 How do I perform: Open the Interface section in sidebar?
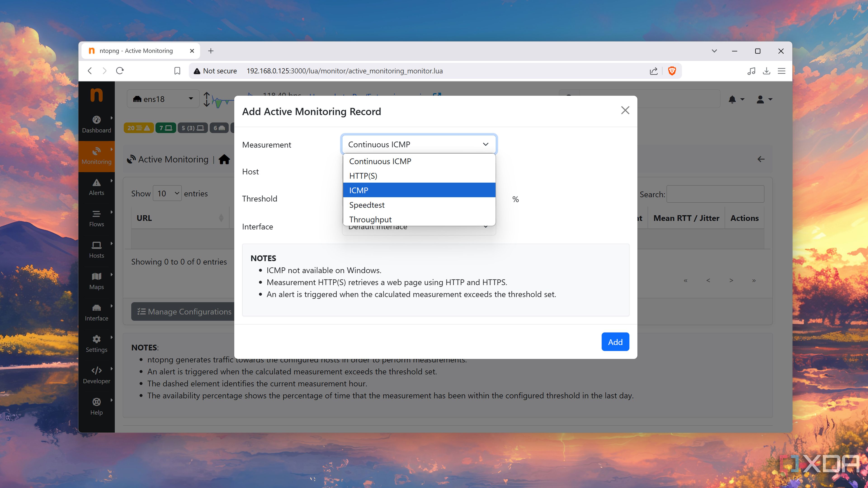pyautogui.click(x=96, y=312)
